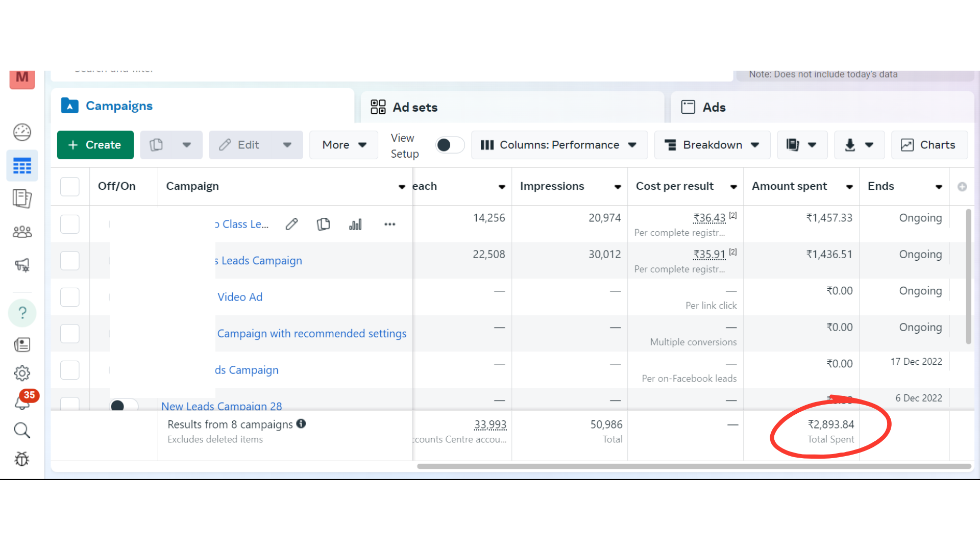Switch to the Ads tab
The height and width of the screenshot is (551, 980).
click(714, 107)
